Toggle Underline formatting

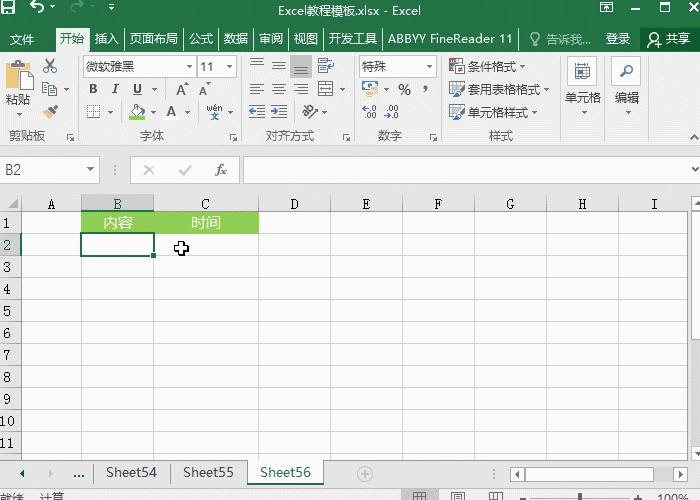point(138,89)
